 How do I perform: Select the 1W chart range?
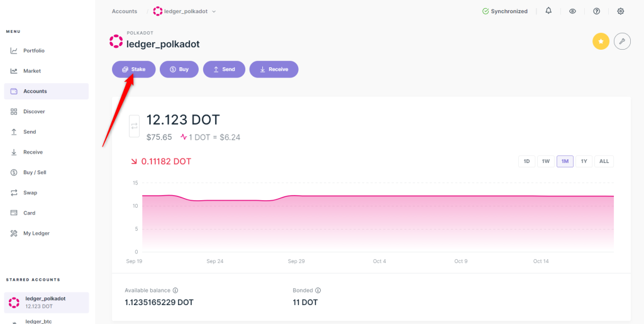click(x=546, y=161)
